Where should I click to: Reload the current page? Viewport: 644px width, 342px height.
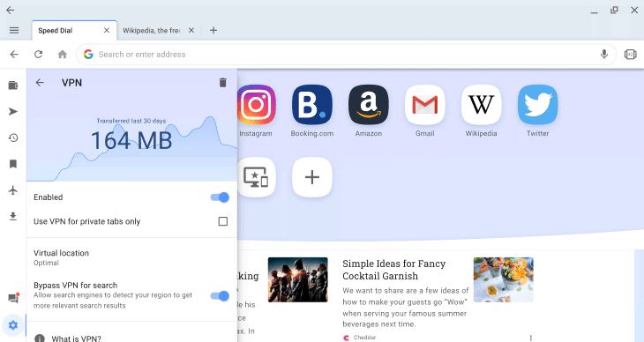click(x=38, y=54)
